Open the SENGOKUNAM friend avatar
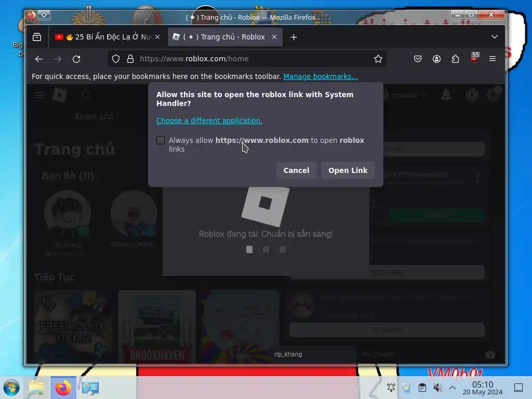This screenshot has height=399, width=532. point(134,214)
